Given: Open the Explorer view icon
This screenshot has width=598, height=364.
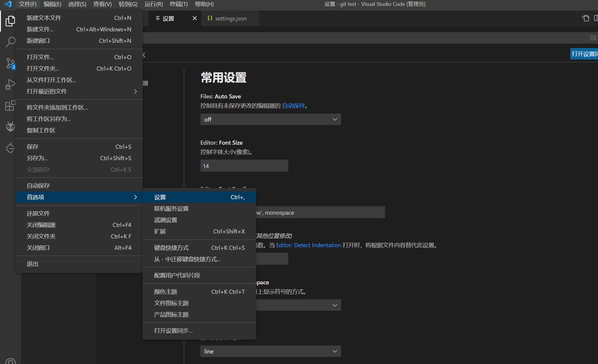Looking at the screenshot, I should [x=10, y=21].
